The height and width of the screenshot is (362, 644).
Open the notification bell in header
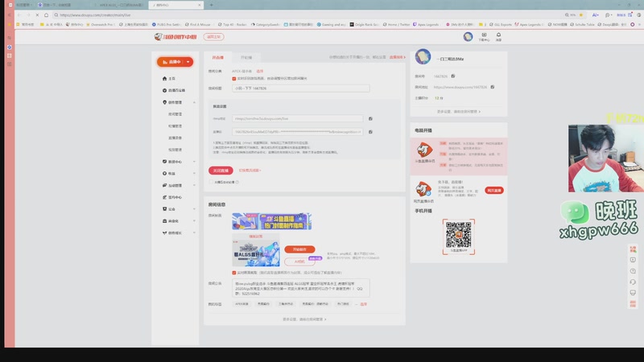coord(498,37)
